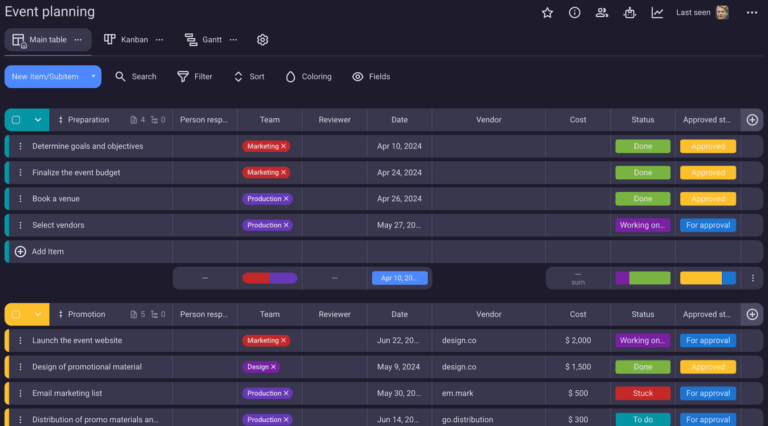768x426 pixels.
Task: Star the Event planning board as favorite
Action: (x=547, y=13)
